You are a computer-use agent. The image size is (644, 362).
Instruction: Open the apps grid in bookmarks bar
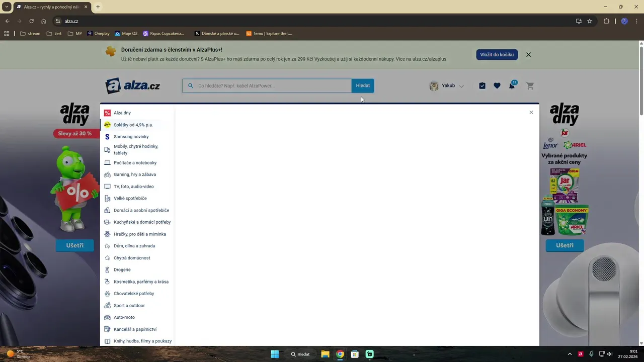click(7, 34)
